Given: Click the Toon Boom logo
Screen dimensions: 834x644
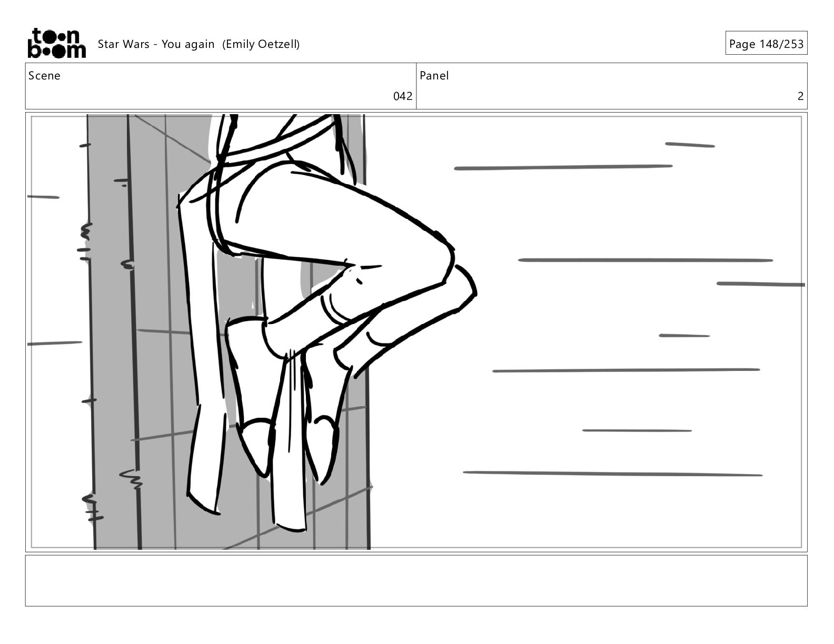Looking at the screenshot, I should pos(56,43).
